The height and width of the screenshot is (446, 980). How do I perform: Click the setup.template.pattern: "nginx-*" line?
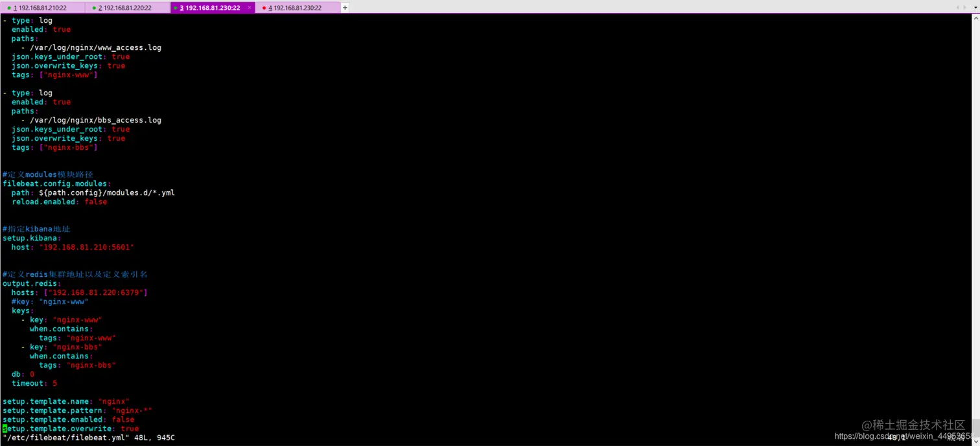[x=78, y=410]
